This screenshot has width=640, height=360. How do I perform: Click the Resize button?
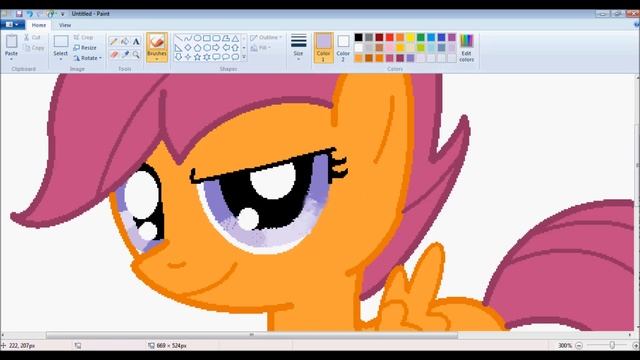click(85, 48)
